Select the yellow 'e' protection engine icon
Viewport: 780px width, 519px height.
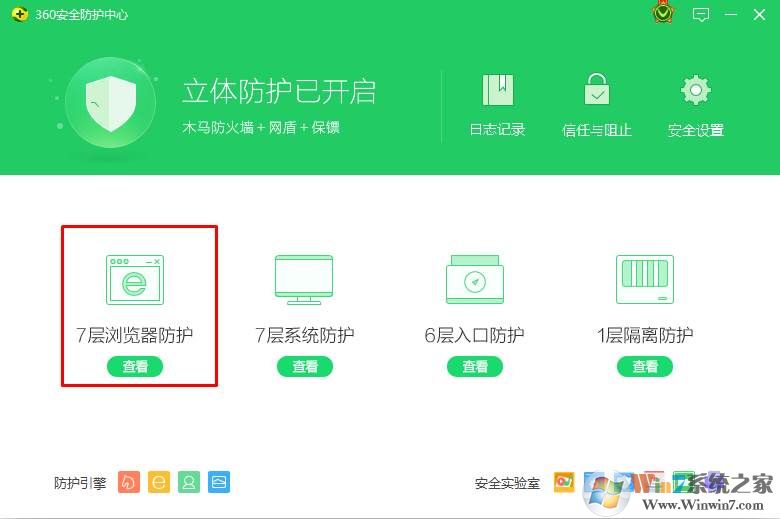coord(159,482)
